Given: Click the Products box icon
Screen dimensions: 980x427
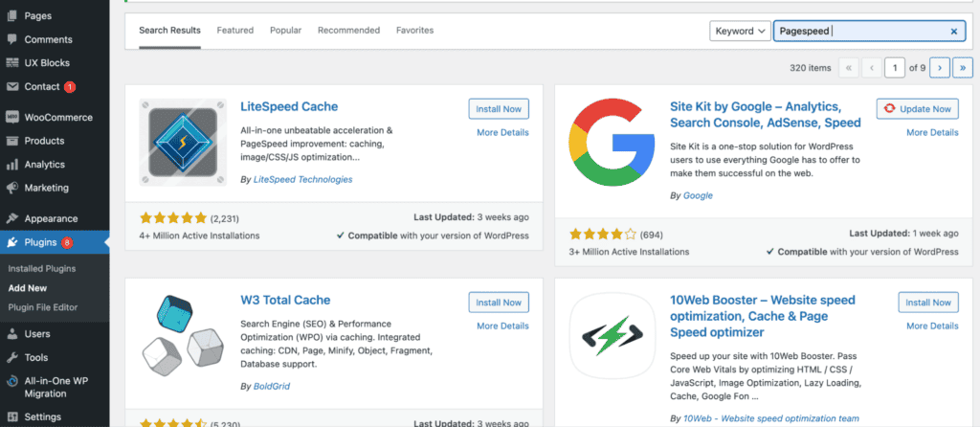Looking at the screenshot, I should 11,141.
